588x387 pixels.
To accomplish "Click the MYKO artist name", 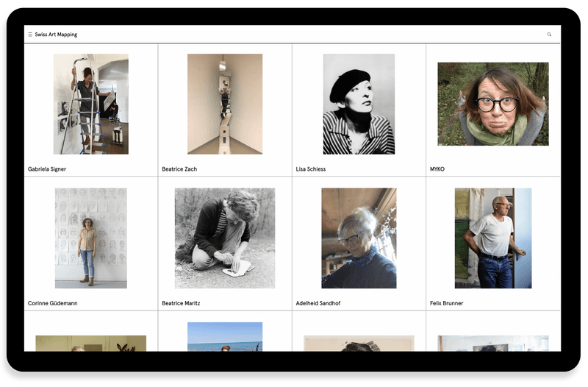I will tap(437, 169).
